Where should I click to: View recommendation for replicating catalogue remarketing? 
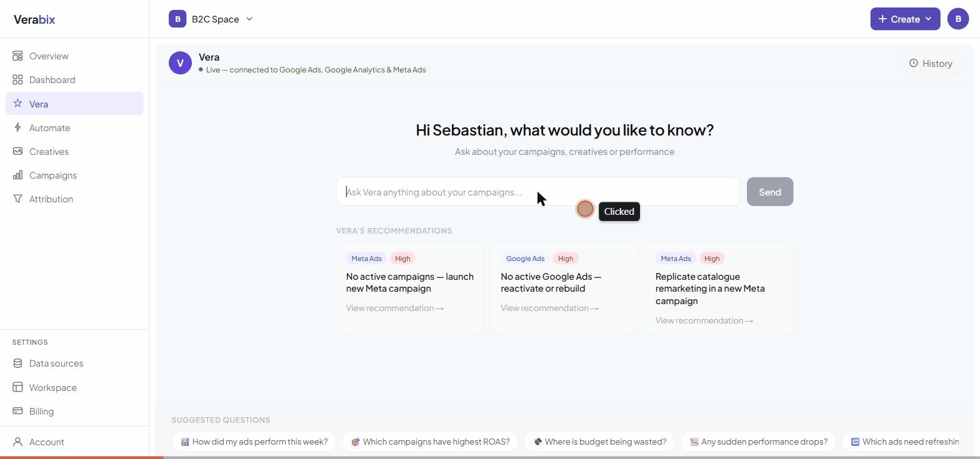click(x=704, y=320)
